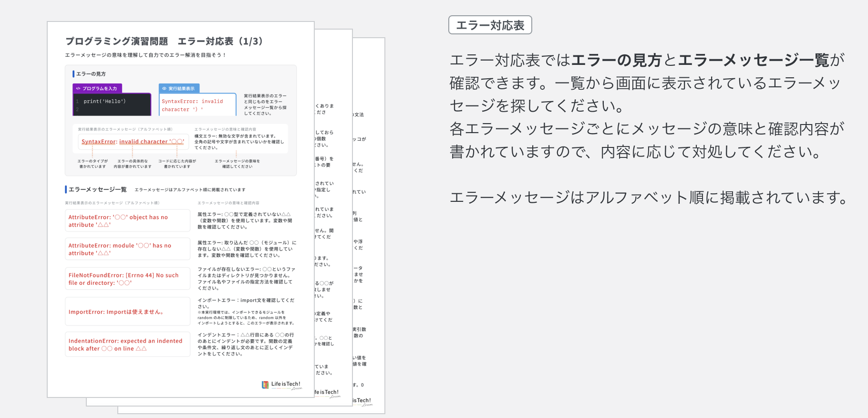Click the インデントエラー explanation paragraph

(x=246, y=344)
